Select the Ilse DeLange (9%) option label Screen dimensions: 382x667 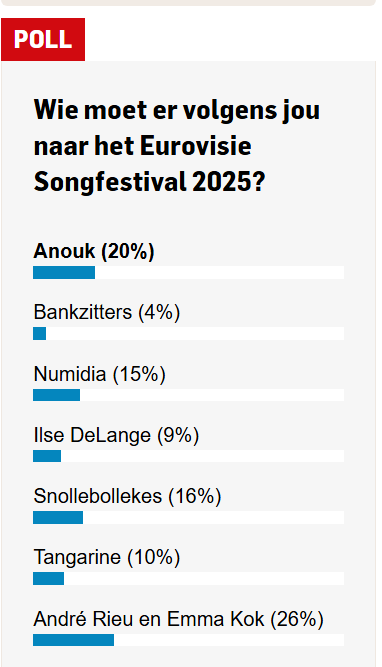click(x=116, y=435)
